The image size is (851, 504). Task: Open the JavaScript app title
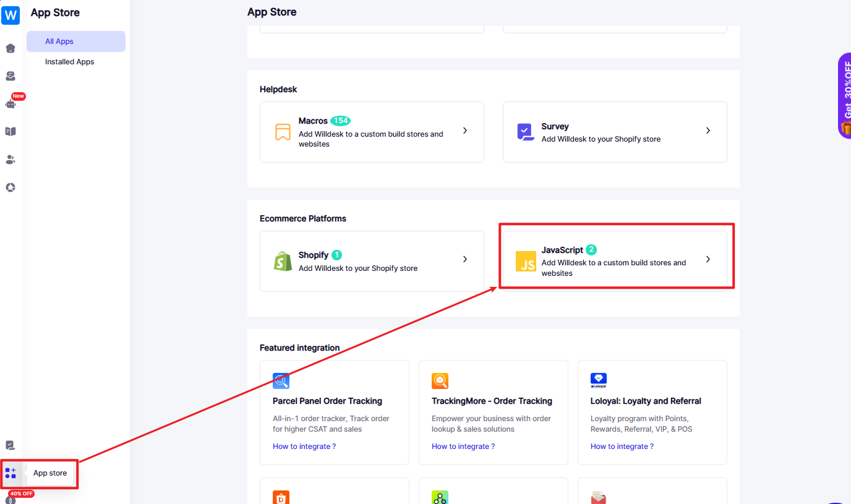pyautogui.click(x=562, y=250)
